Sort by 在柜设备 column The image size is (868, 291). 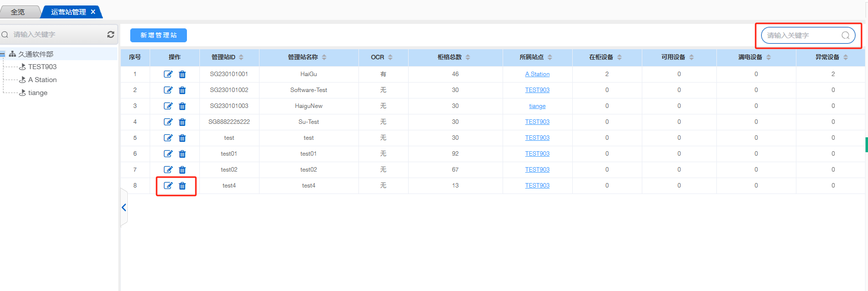pos(619,57)
